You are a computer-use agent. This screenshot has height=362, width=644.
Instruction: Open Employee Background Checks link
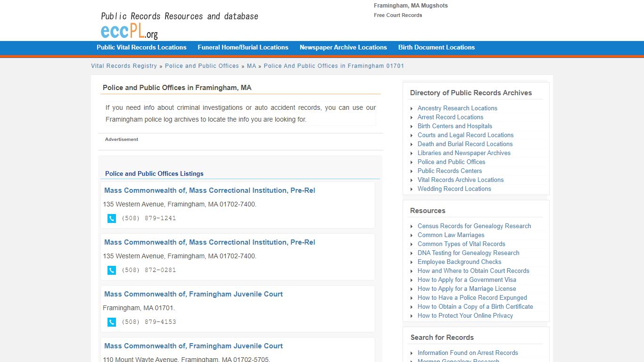click(x=459, y=262)
